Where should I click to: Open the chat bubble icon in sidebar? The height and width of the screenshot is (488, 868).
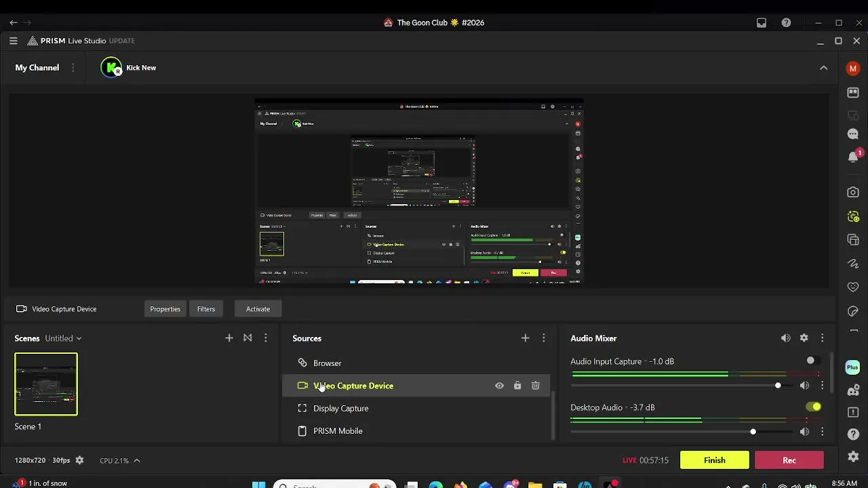[853, 134]
